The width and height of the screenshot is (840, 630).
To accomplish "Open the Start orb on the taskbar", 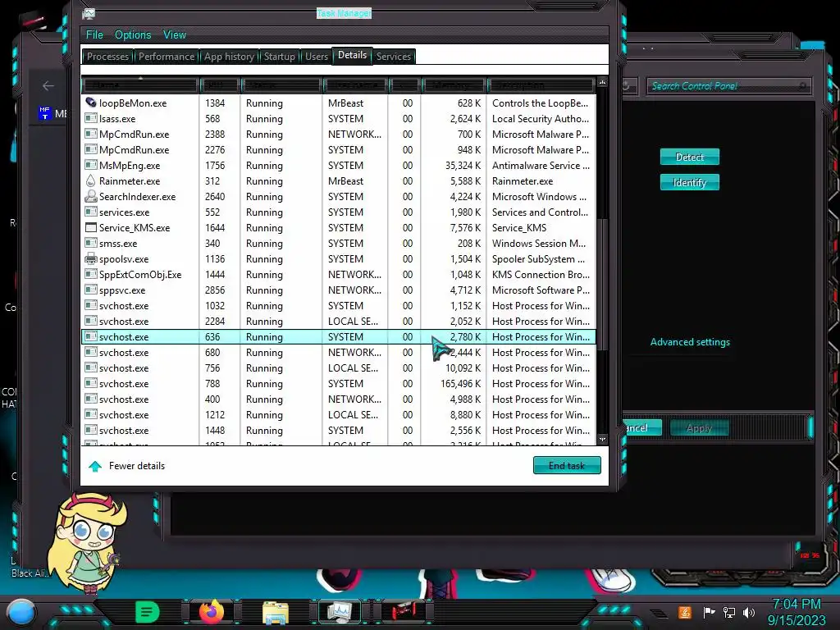I will tap(21, 612).
